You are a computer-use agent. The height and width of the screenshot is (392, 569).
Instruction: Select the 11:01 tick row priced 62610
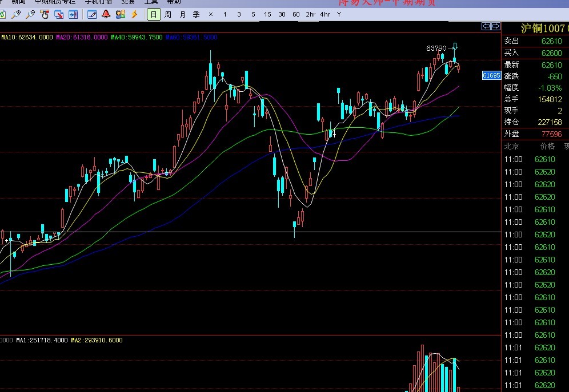(x=535, y=360)
